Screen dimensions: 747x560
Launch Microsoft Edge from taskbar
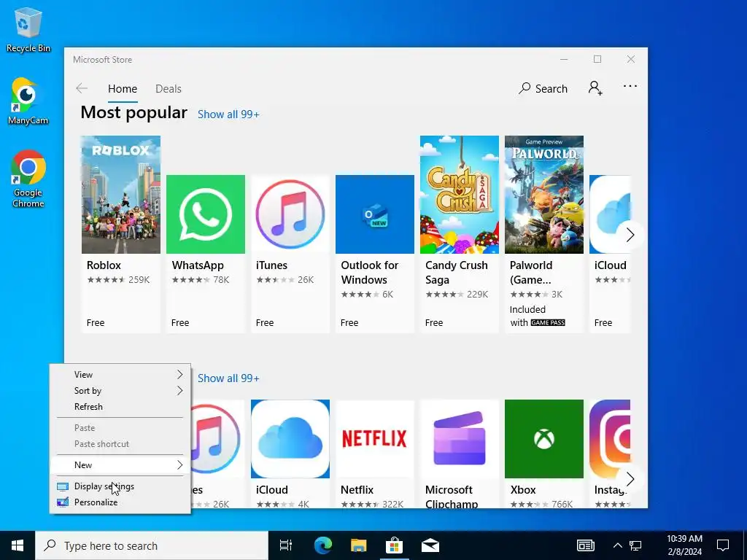point(323,545)
